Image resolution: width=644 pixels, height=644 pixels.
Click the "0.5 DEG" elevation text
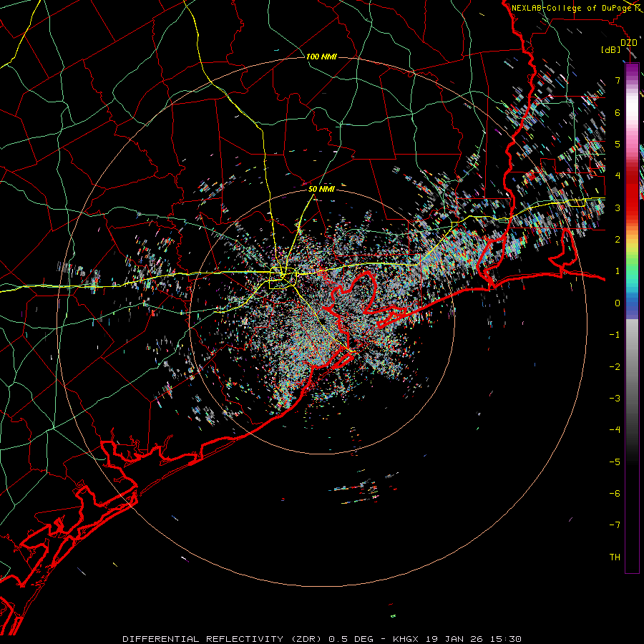coord(351,639)
